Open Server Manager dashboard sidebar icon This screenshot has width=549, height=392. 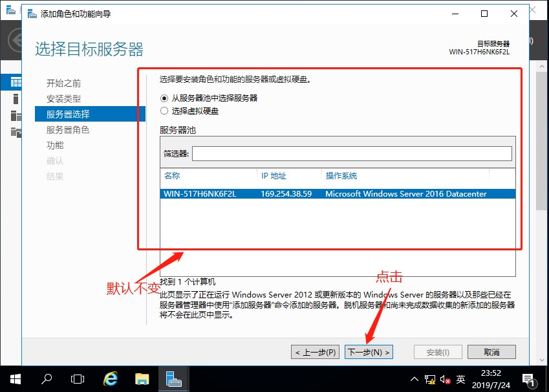click(x=16, y=82)
